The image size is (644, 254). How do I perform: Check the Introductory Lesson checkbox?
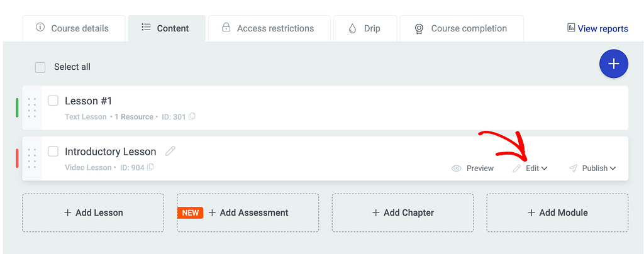coord(53,152)
